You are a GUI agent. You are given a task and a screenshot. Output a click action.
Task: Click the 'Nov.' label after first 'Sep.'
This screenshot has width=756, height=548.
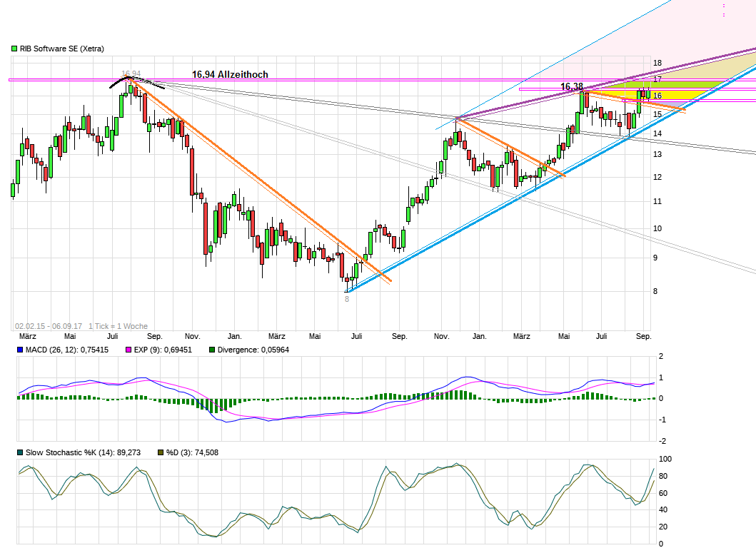coord(192,336)
